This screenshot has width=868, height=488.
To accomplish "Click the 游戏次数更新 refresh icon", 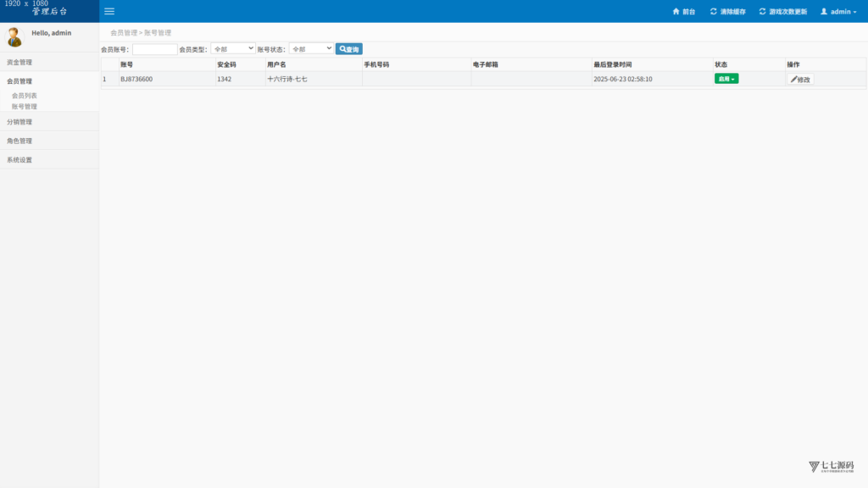I will pos(762,11).
